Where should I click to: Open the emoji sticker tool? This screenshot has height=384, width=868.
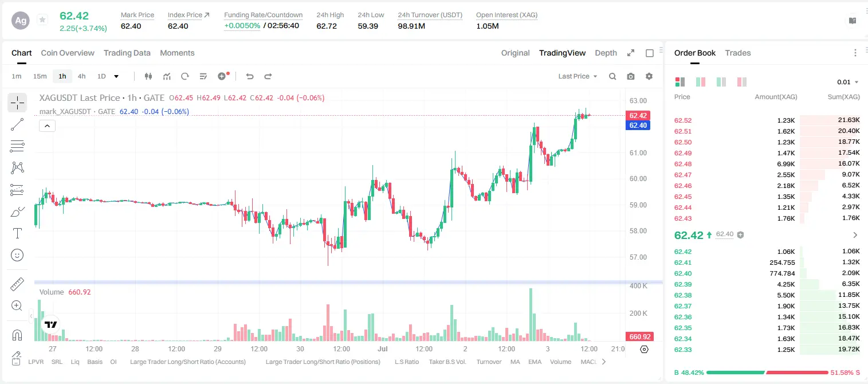(17, 255)
